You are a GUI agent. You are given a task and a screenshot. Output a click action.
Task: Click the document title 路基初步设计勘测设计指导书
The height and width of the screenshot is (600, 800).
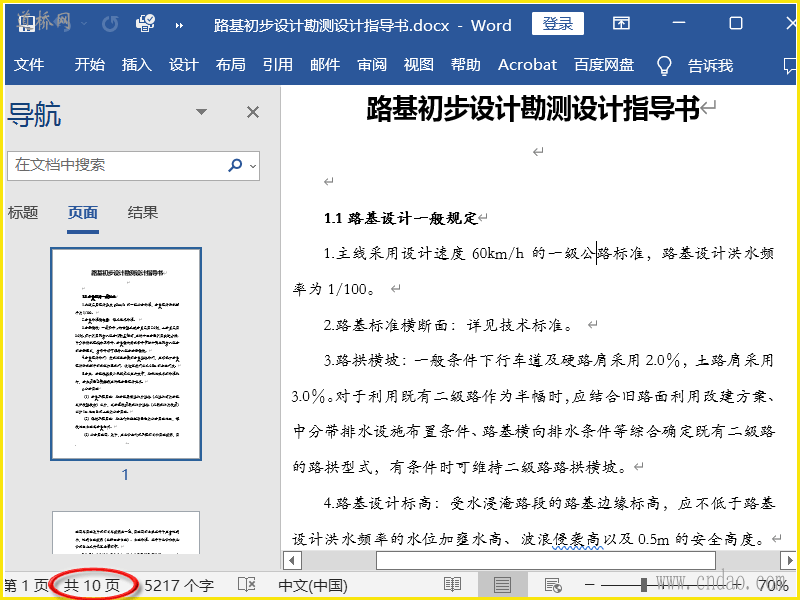533,109
